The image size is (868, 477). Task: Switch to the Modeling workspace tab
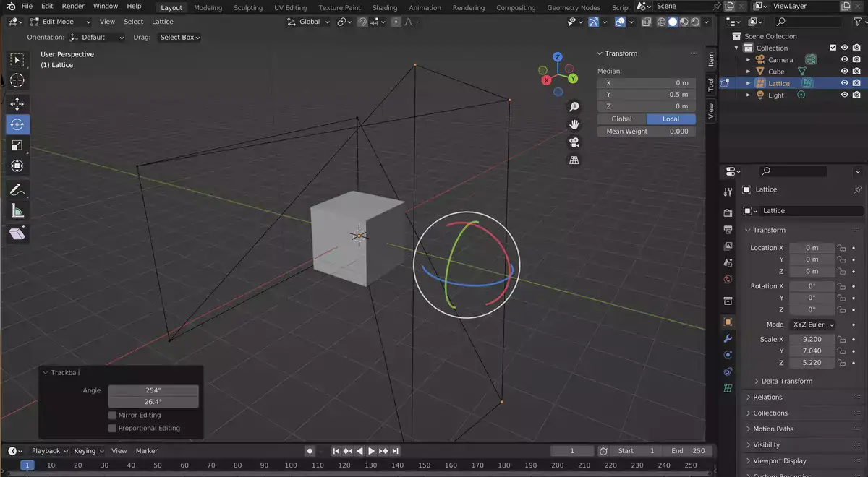[x=208, y=7]
